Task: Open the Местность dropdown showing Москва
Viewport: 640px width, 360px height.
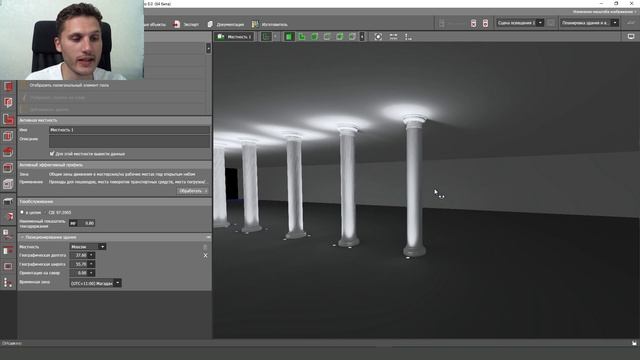Action: (87, 247)
